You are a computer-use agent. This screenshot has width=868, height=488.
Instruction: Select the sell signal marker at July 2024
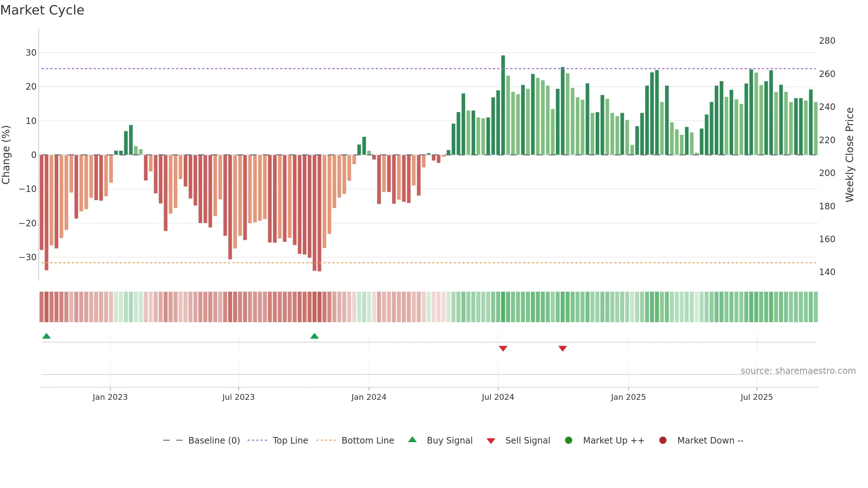point(503,348)
